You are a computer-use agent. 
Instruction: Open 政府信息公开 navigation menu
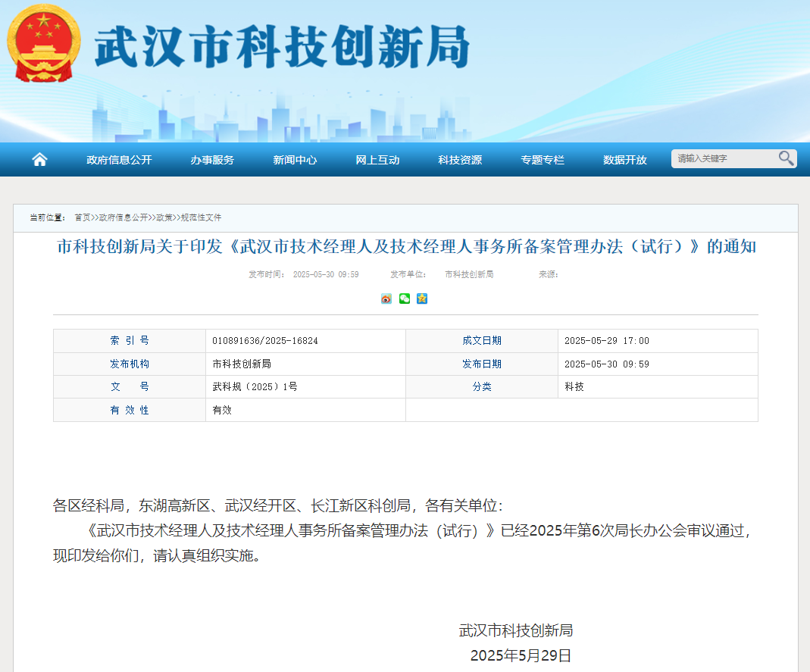point(119,160)
